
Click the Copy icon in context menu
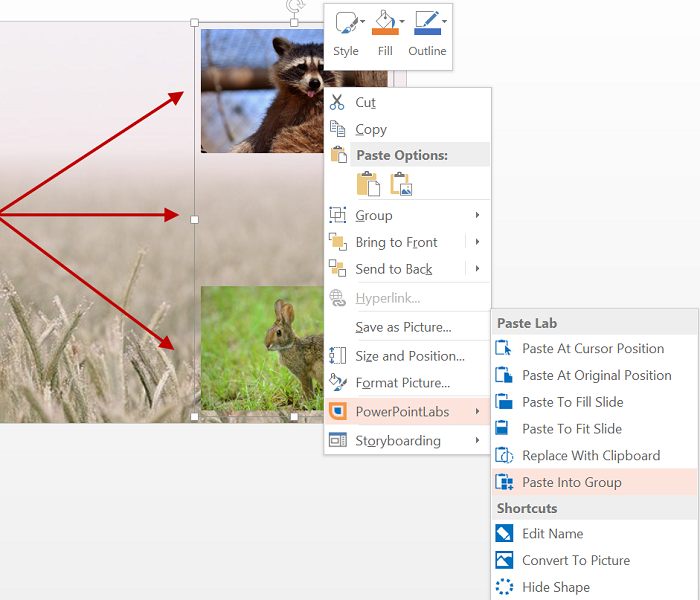click(337, 129)
